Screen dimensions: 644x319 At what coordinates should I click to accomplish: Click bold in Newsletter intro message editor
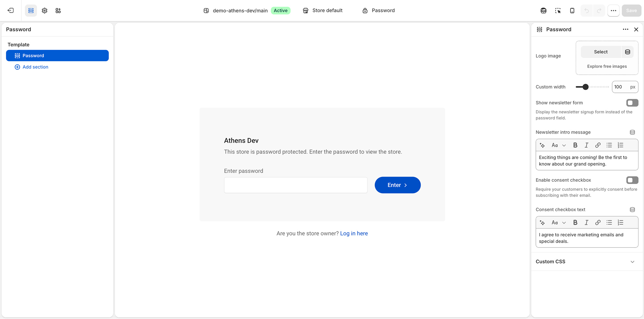point(575,145)
